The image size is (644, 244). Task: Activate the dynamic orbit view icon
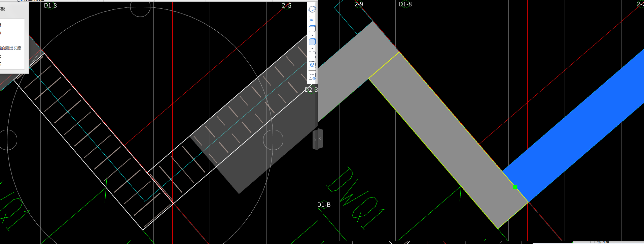(x=312, y=9)
